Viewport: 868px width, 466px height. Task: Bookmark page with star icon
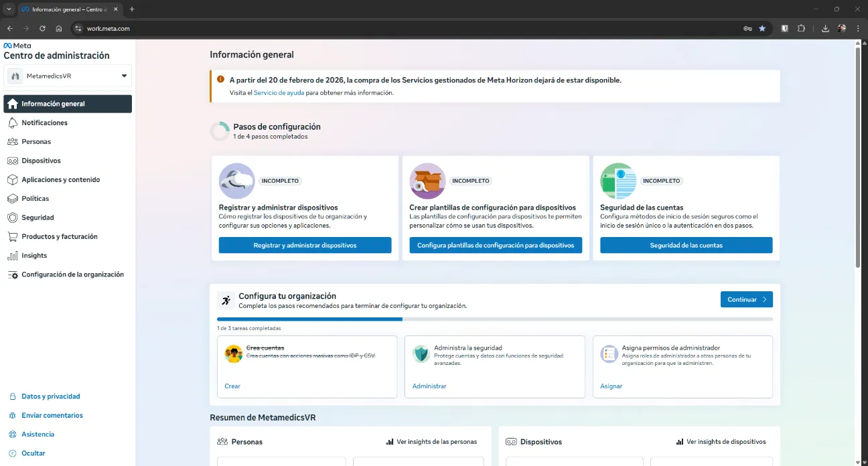coord(762,29)
